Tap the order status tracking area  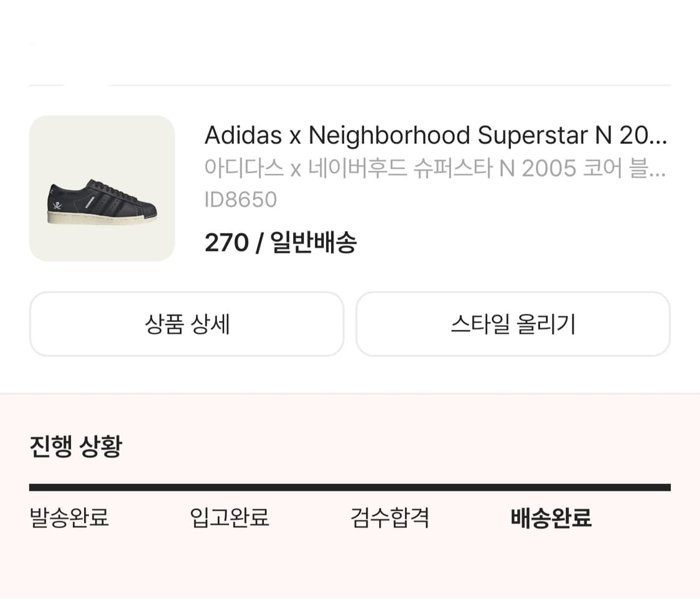coord(350,498)
